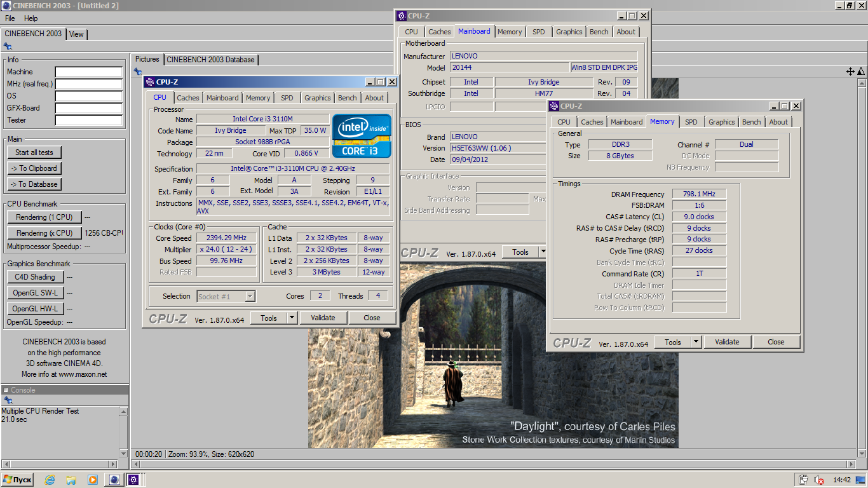Click Validate in CPU-Z Memory window
This screenshot has width=868, height=488.
point(727,342)
